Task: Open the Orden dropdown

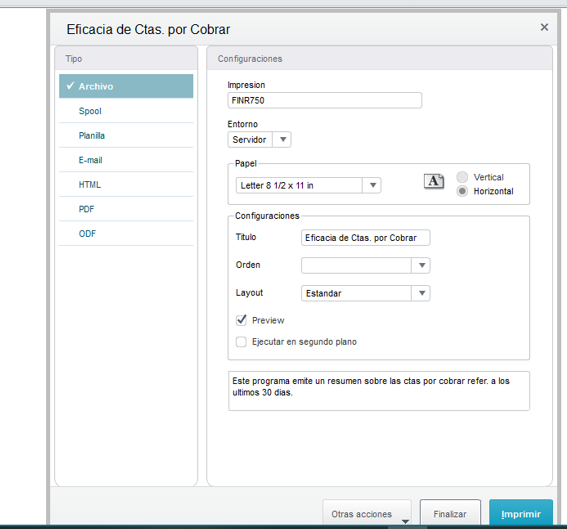Action: 422,265
